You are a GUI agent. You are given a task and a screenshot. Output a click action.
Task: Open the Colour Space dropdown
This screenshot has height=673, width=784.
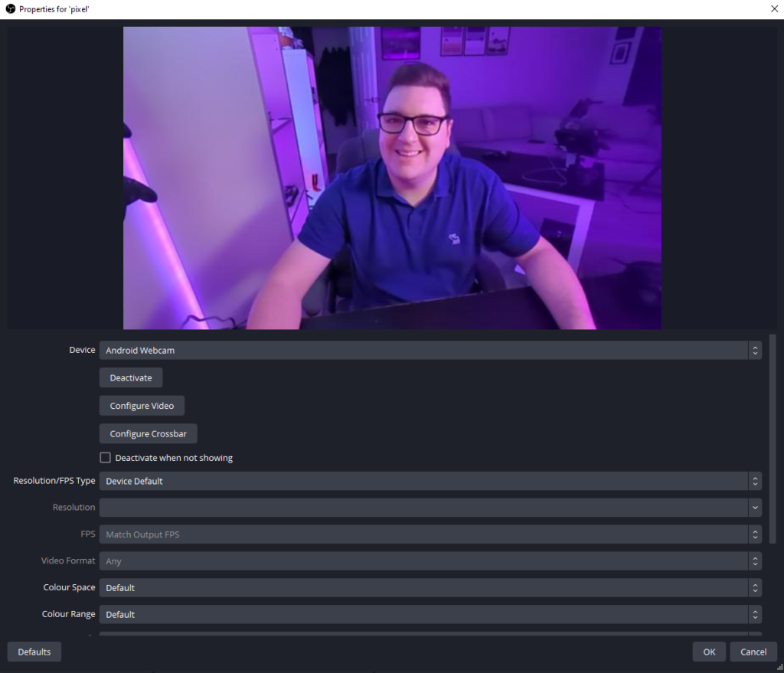point(430,588)
